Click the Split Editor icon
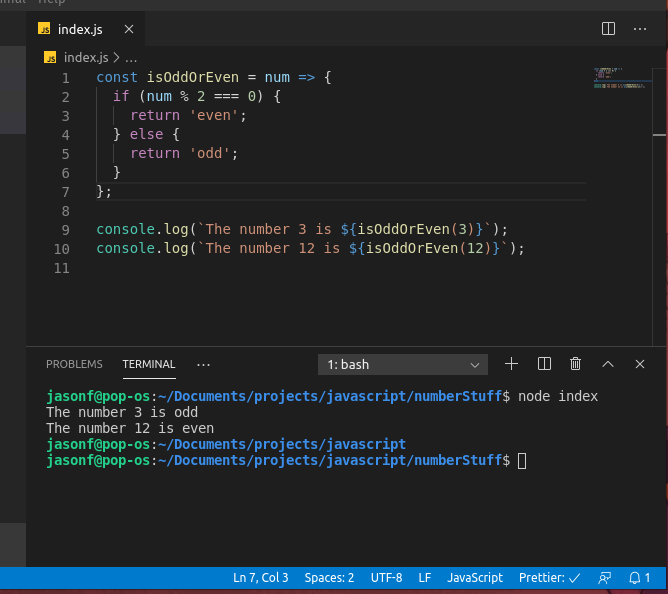 coord(608,29)
